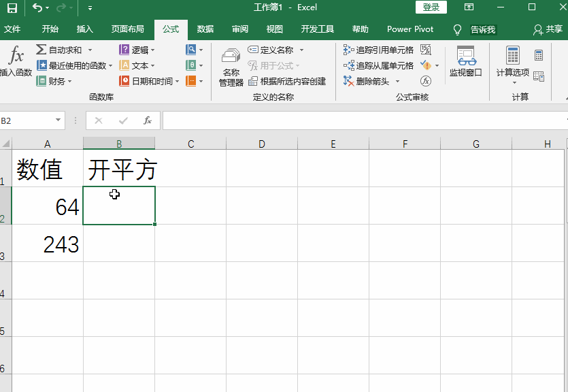Open the 监视窗口 watch window
The width and height of the screenshot is (568, 392).
pyautogui.click(x=465, y=61)
